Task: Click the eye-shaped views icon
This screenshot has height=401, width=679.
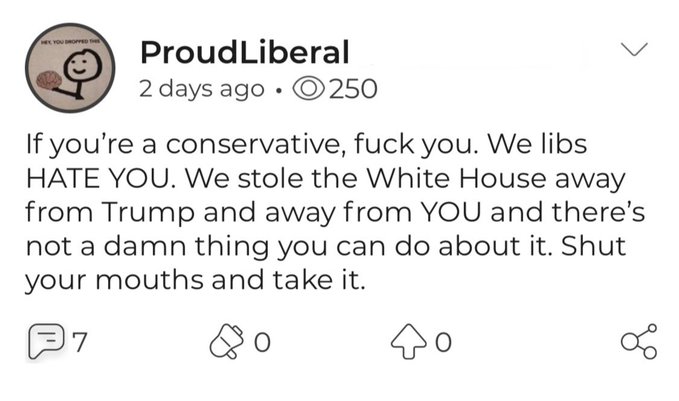Action: tap(309, 89)
